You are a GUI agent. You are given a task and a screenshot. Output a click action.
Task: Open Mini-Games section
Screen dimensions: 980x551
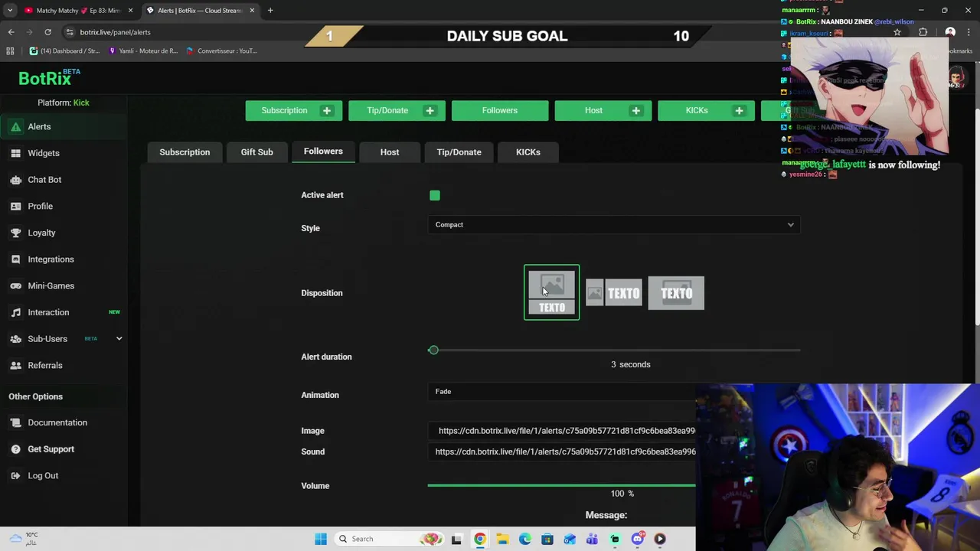(x=51, y=286)
